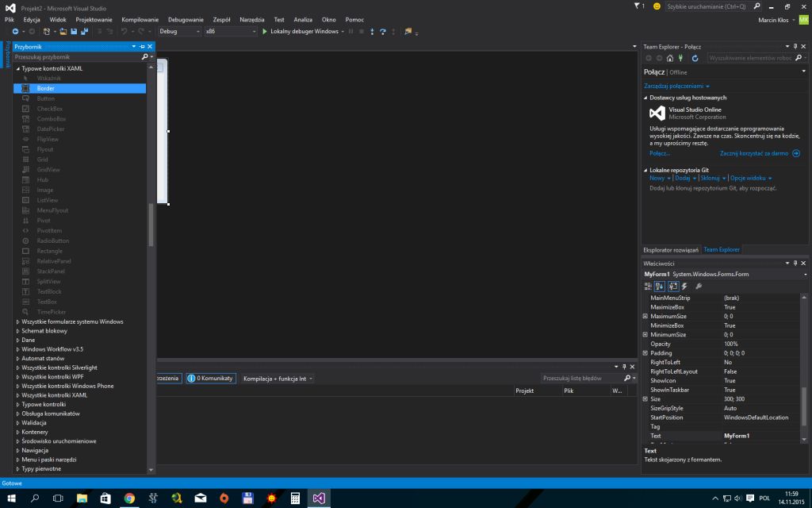812x508 pixels.
Task: Click the Undo toolbar icon
Action: pos(124,32)
